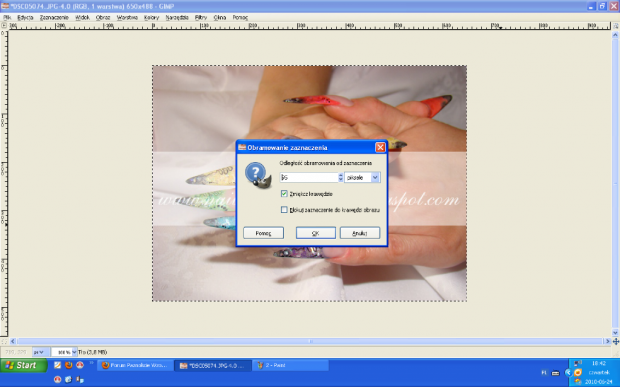The height and width of the screenshot is (387, 620).
Task: Open the Zaznaczenie menu
Action: [x=54, y=17]
